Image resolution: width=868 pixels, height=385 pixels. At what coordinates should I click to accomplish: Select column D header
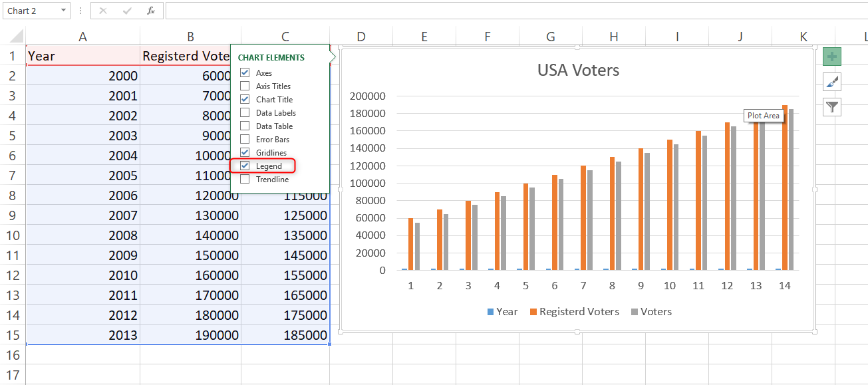tap(361, 35)
